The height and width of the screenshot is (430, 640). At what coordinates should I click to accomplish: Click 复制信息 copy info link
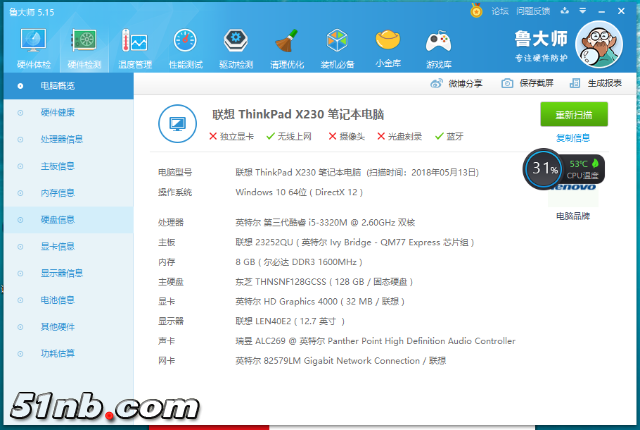(x=573, y=138)
